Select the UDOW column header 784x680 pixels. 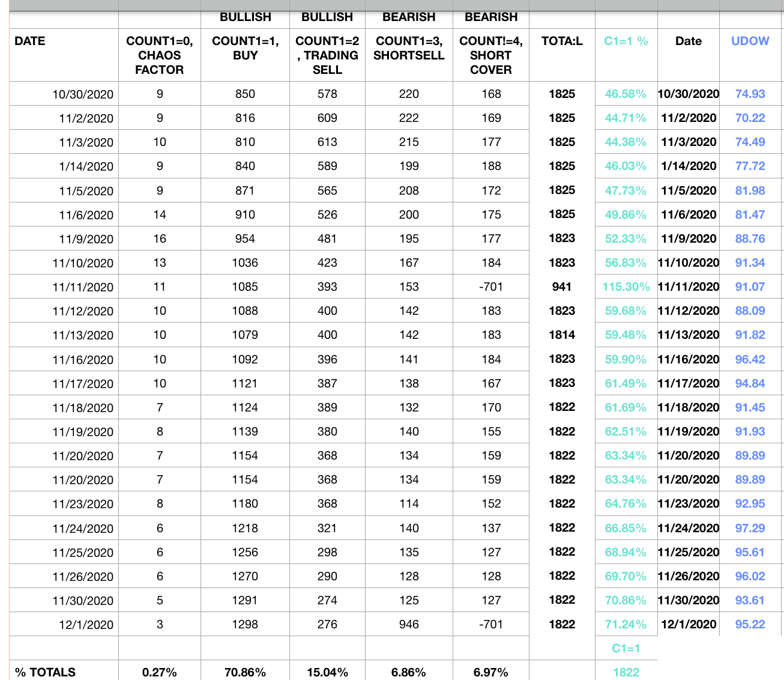point(750,41)
